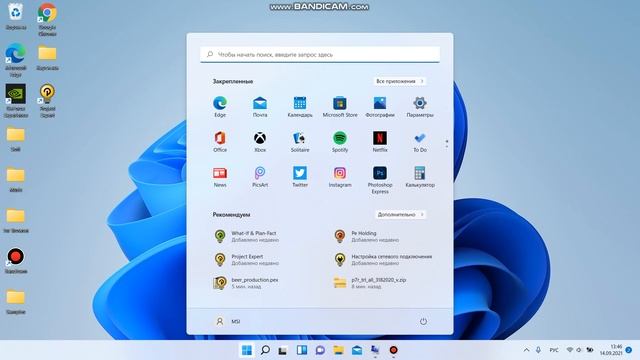Open recommended Pe Holding item
This screenshot has width=640, height=360.
coord(366,236)
